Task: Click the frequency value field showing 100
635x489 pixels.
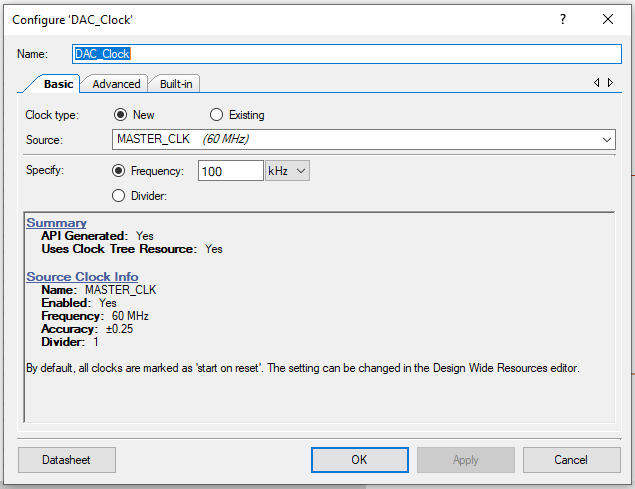Action: 230,171
